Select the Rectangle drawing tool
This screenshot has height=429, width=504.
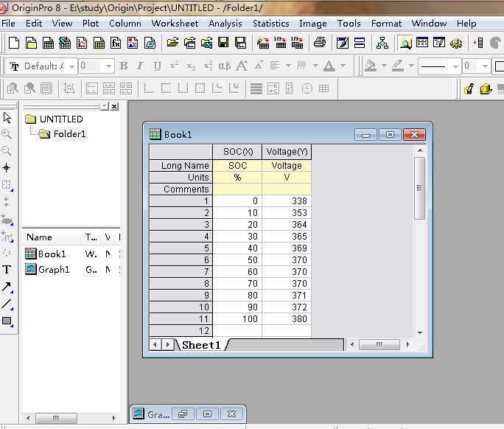pos(7,321)
